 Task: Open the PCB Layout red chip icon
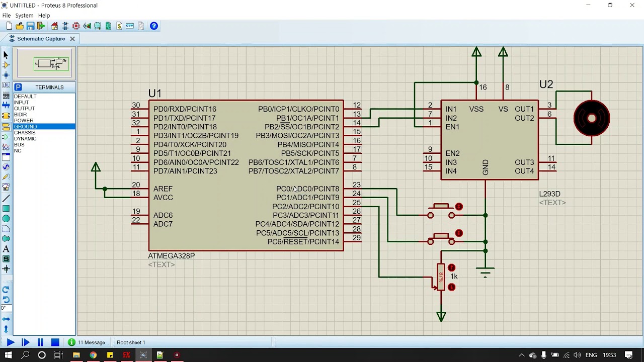click(x=76, y=26)
